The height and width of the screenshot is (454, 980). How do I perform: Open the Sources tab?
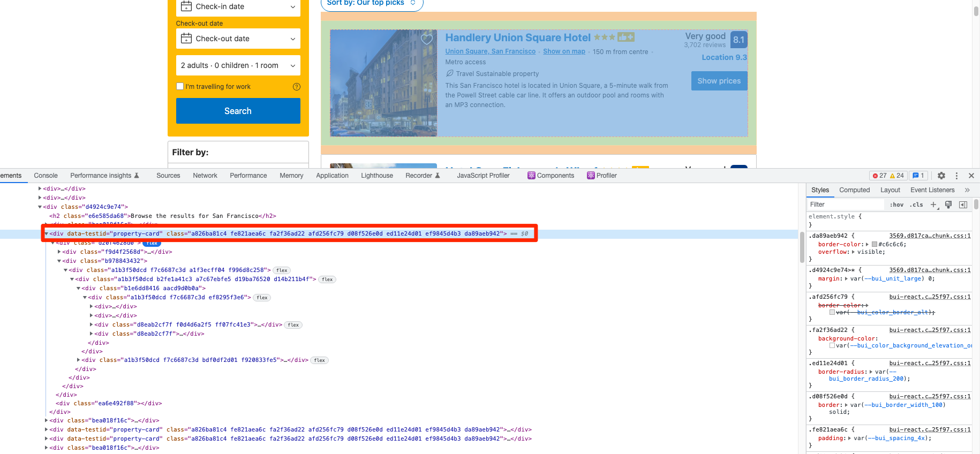coord(168,176)
